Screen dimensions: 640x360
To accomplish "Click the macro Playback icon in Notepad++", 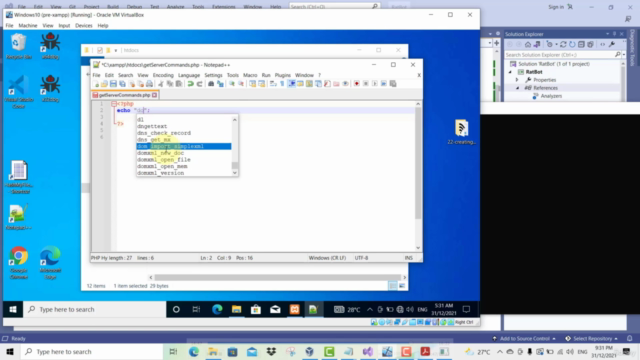I will [x=375, y=84].
